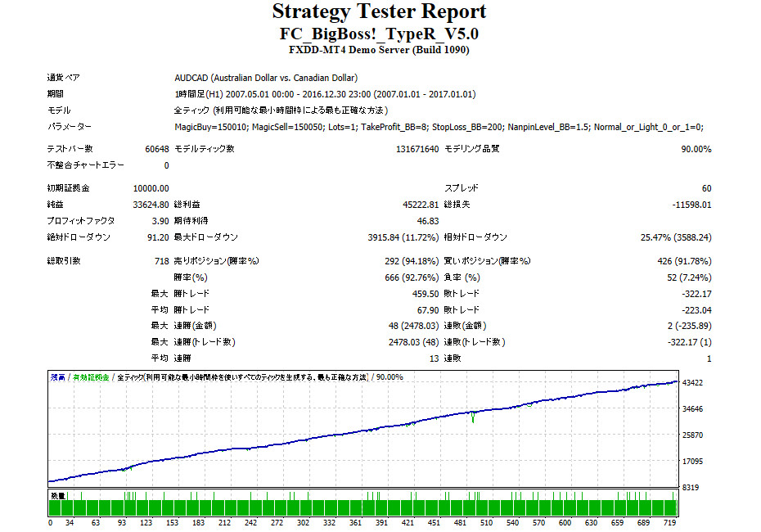Click the volume label in the lower chart
The width and height of the screenshot is (761, 532).
click(x=58, y=496)
